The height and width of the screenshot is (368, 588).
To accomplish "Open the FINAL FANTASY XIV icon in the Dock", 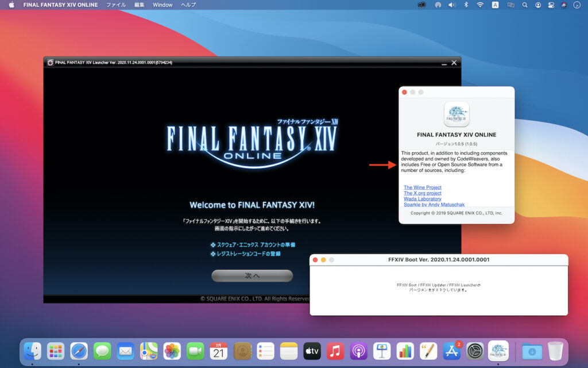I will pos(498,351).
